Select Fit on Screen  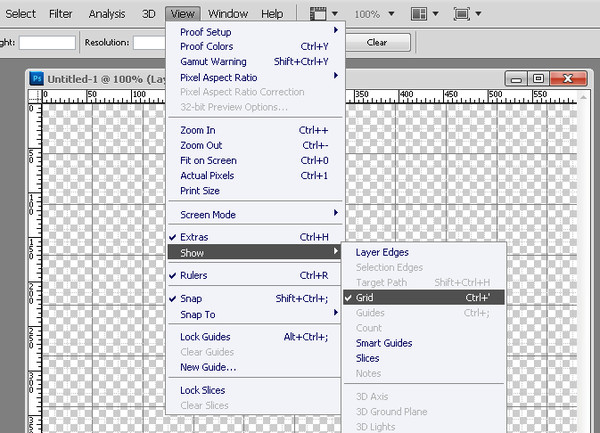coord(256,160)
